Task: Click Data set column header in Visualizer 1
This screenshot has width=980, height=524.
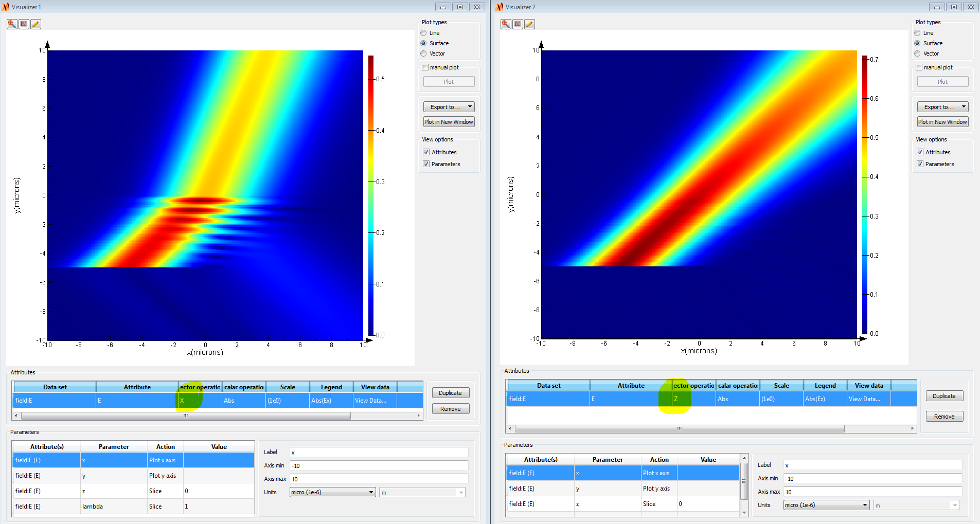Action: [55, 387]
